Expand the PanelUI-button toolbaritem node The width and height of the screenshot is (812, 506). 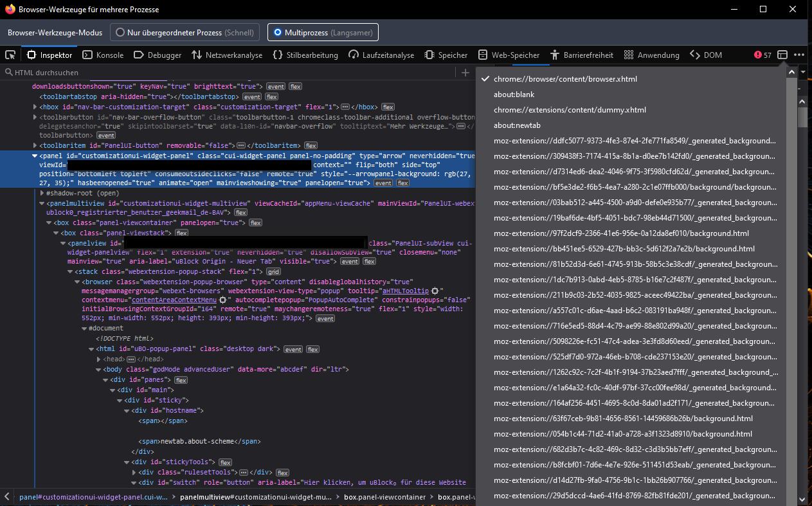(34, 146)
